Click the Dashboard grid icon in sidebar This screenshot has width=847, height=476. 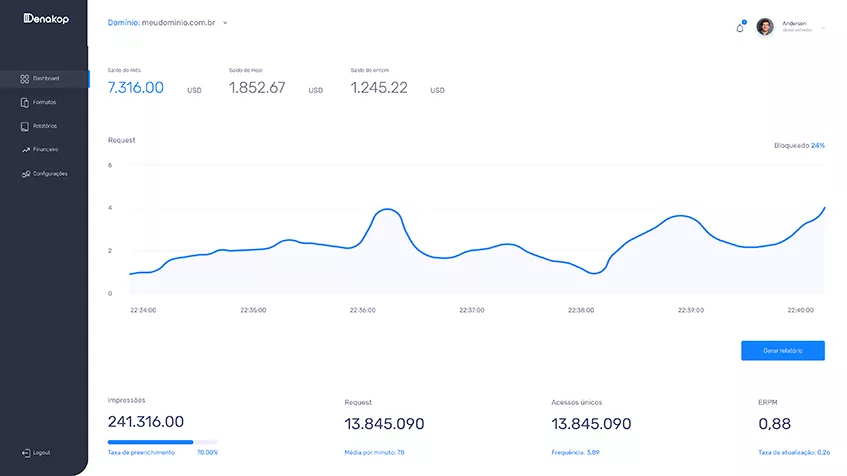click(24, 78)
